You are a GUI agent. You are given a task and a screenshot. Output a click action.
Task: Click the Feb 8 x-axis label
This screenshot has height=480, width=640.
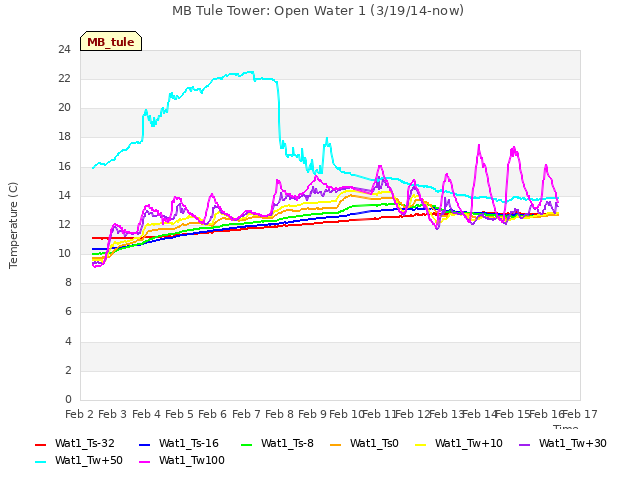279,414
